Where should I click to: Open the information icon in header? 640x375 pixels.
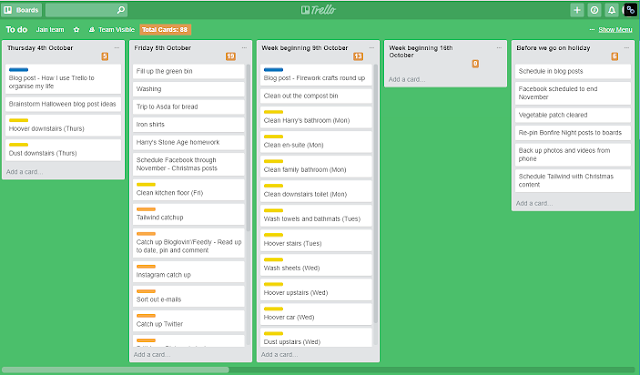(594, 10)
